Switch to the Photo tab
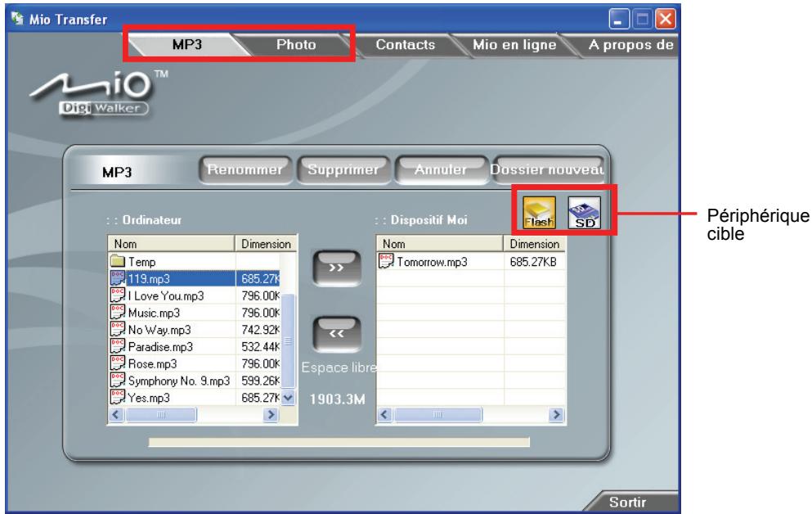The width and height of the screenshot is (812, 514). 296,44
